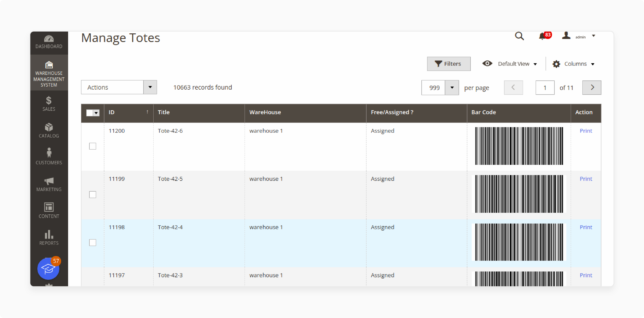Expand the Default View dropdown
Screen dimensions: 644x318
click(x=535, y=64)
